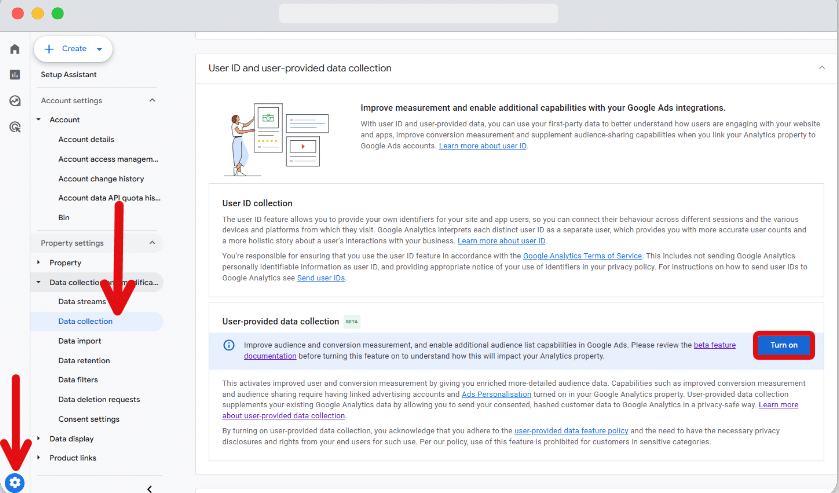Open the Reports icon in left rail

(14, 74)
